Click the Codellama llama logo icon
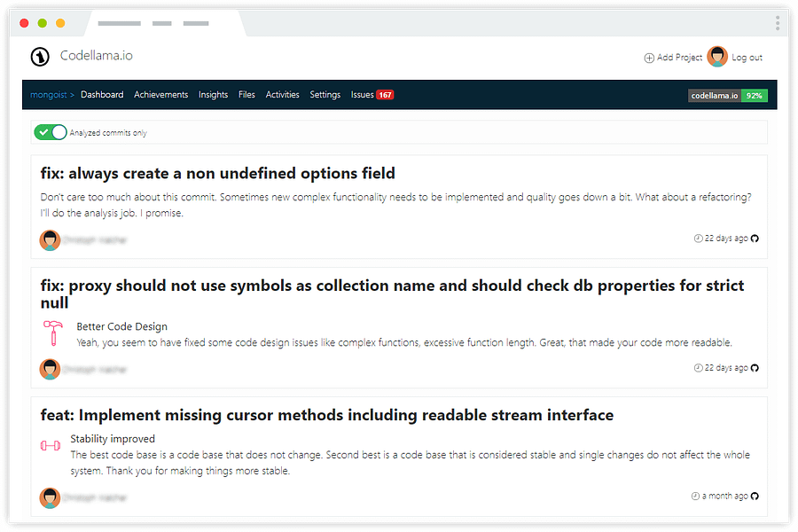The width and height of the screenshot is (798, 532). tap(40, 57)
